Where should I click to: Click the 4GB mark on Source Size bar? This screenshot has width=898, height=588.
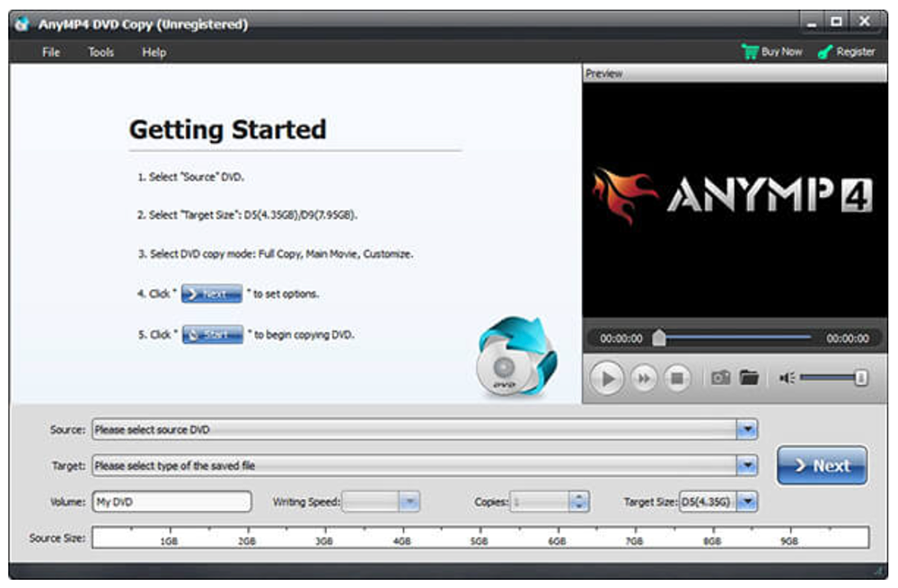402,541
